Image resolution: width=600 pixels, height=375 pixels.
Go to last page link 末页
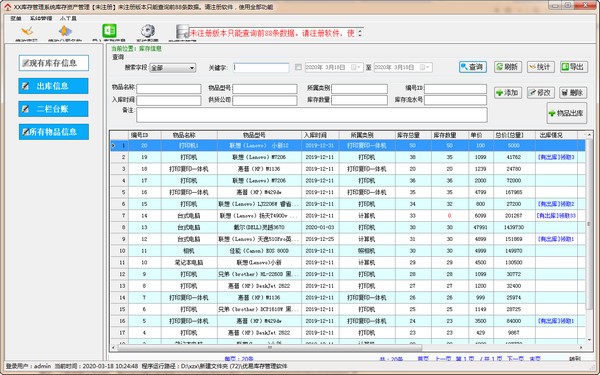pyautogui.click(x=535, y=359)
